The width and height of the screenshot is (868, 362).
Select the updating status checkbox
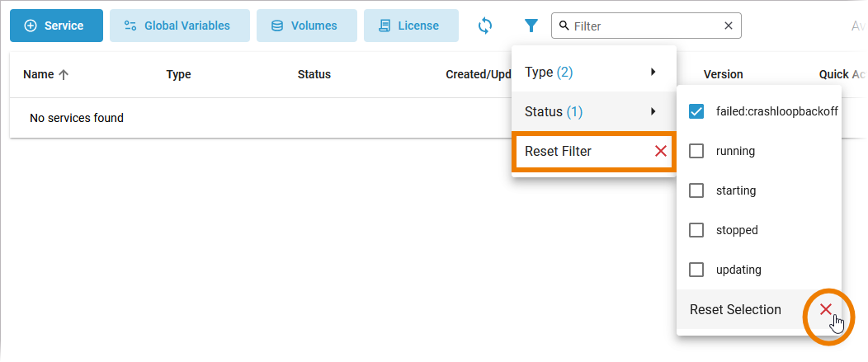coord(696,270)
